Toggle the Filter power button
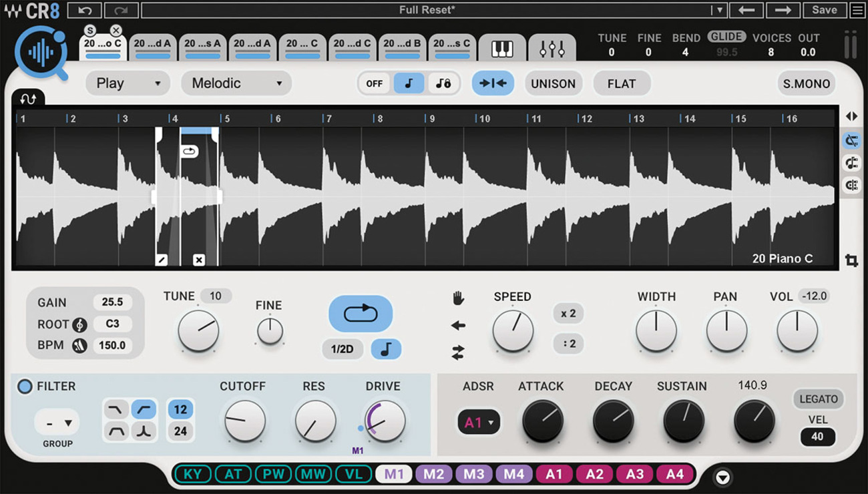Screen dimensions: 868x494 point(25,387)
